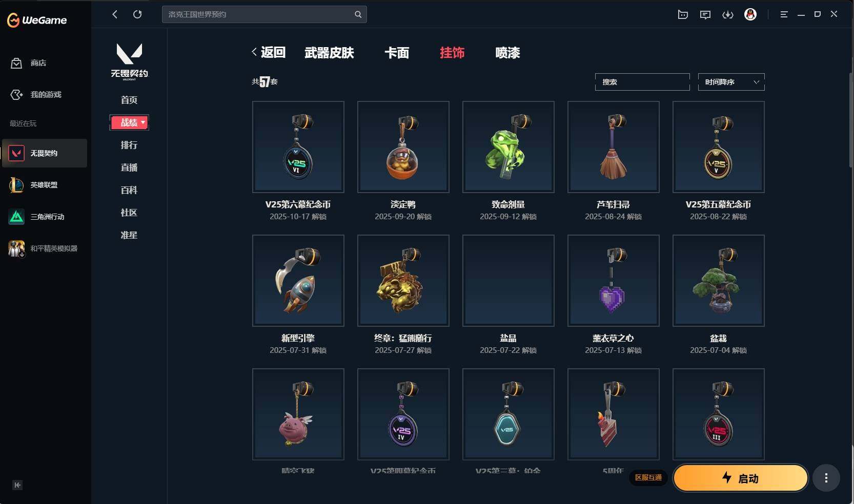
Task: Click the 启动 launch button
Action: (x=741, y=478)
